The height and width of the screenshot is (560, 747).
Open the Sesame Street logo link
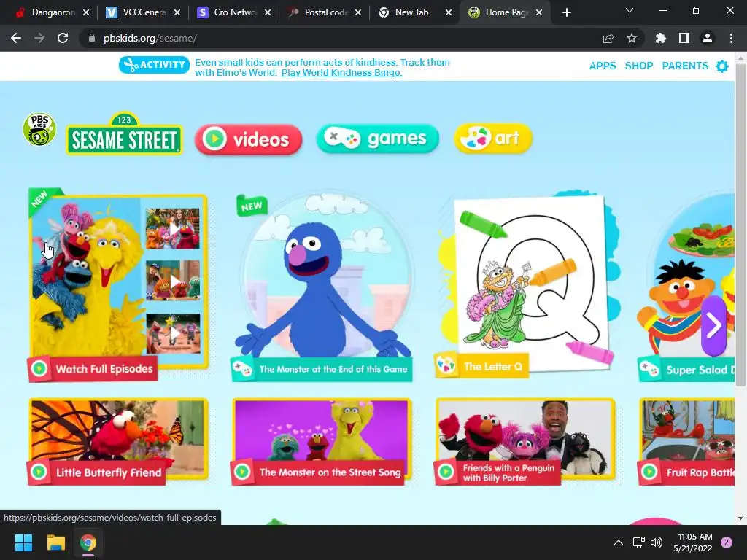(x=124, y=134)
